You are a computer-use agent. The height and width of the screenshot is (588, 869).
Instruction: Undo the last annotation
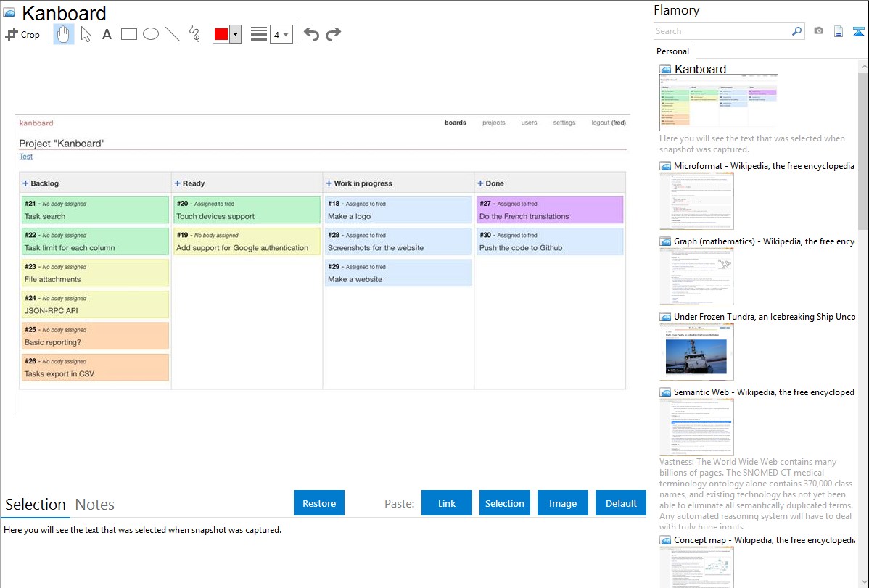[311, 34]
